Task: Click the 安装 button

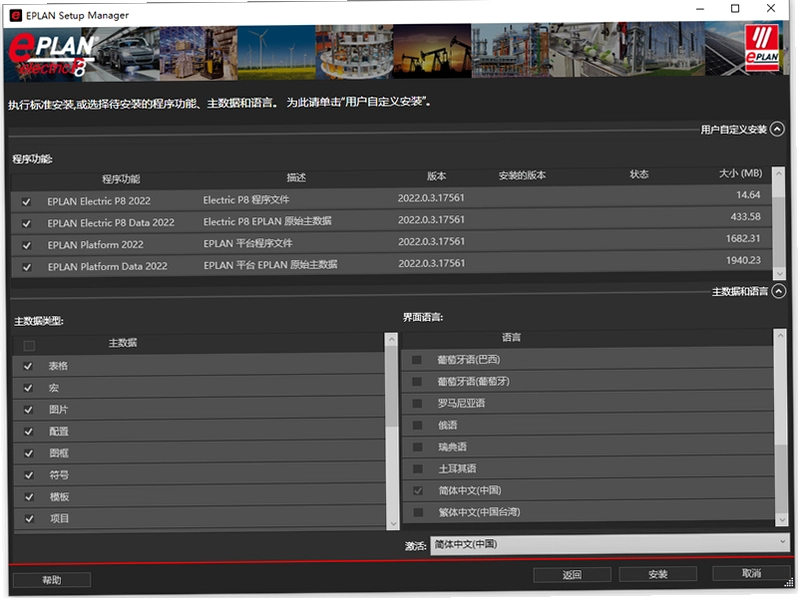Action: tap(658, 574)
